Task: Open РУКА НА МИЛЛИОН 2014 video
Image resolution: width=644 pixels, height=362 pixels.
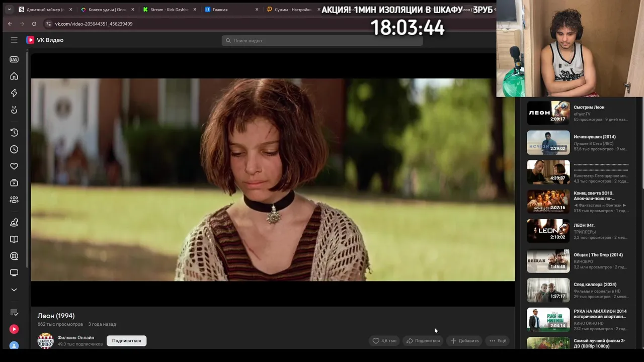Action: (x=548, y=320)
